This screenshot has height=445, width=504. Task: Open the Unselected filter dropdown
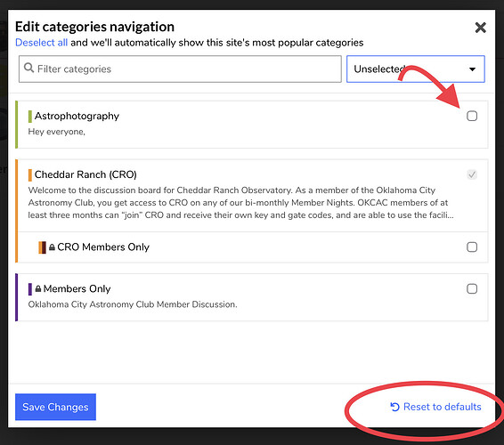(x=416, y=69)
